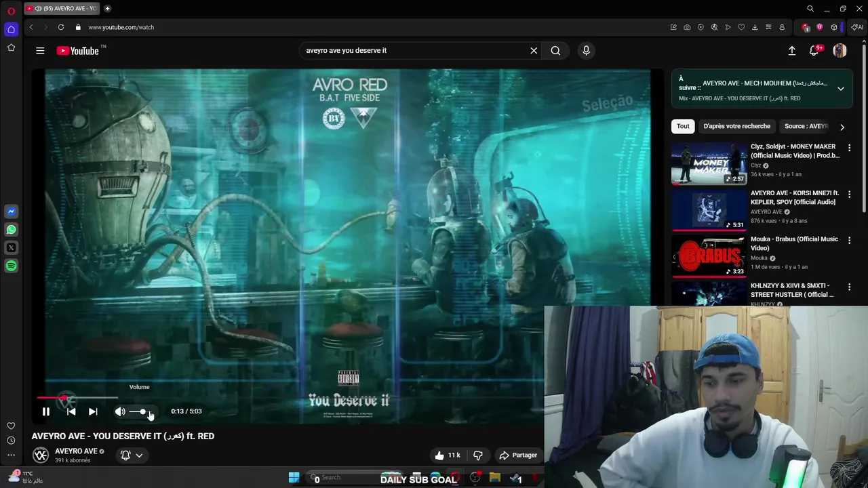
Task: Show more filter chips with arrow
Action: point(842,127)
